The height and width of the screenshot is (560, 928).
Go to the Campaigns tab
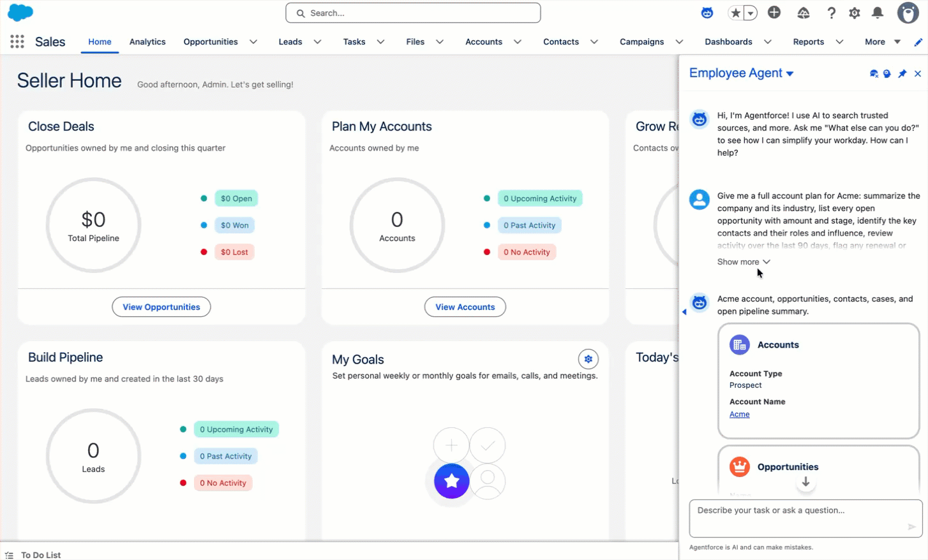[x=641, y=42]
